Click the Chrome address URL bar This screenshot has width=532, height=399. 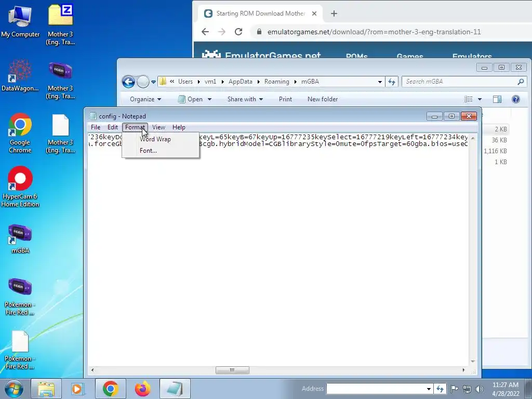tap(374, 32)
